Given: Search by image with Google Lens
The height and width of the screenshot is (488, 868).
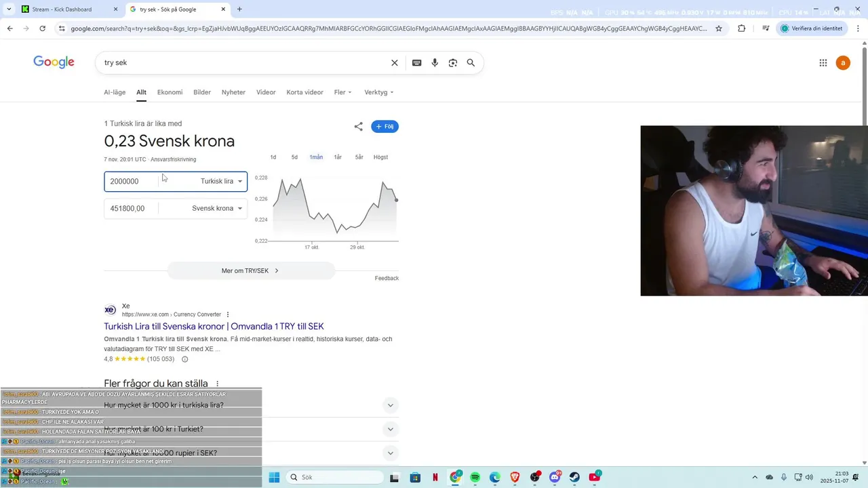Looking at the screenshot, I should (452, 62).
